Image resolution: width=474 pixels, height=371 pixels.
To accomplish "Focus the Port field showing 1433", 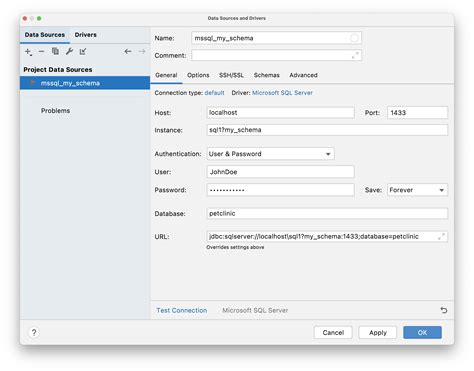I will tap(417, 113).
